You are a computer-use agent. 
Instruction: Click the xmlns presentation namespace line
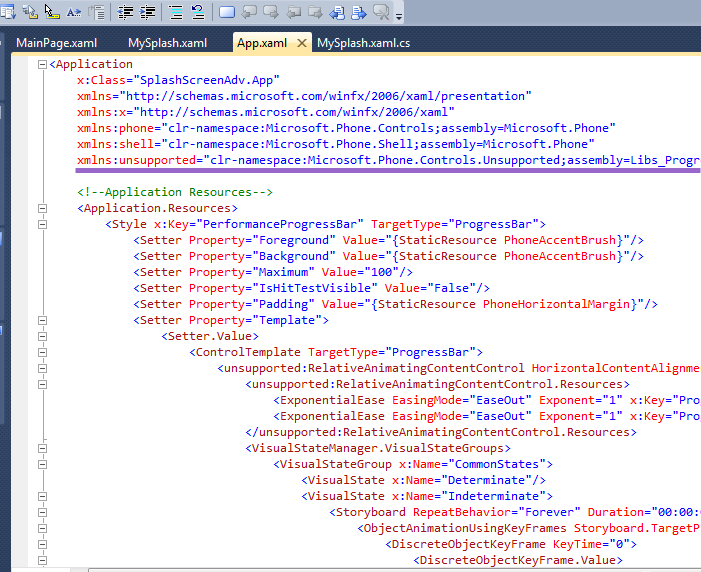coord(304,96)
